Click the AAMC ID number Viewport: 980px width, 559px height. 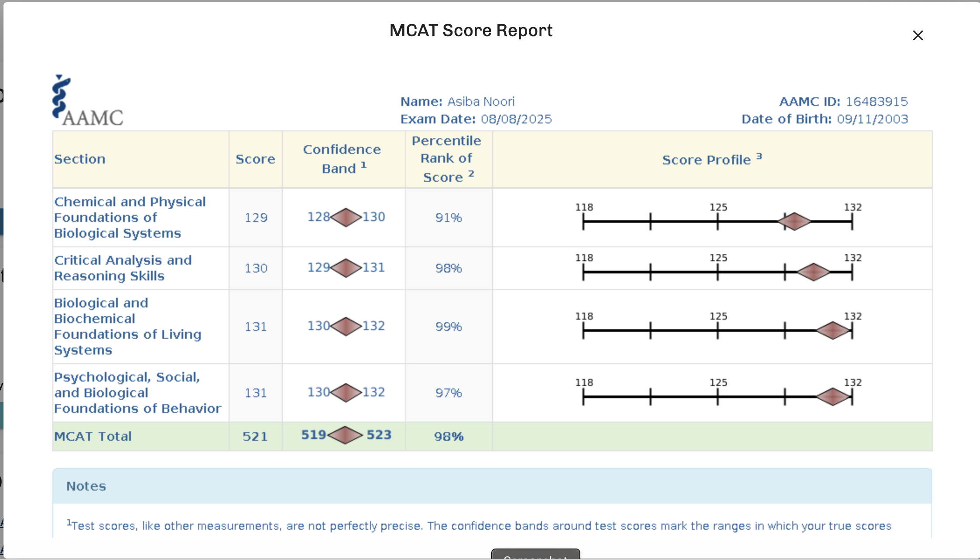click(x=877, y=102)
